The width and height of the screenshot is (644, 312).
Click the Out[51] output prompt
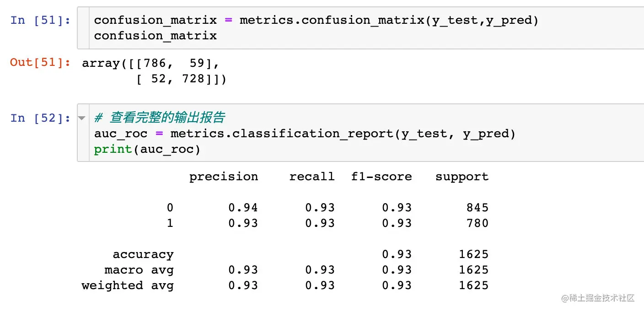coord(40,63)
